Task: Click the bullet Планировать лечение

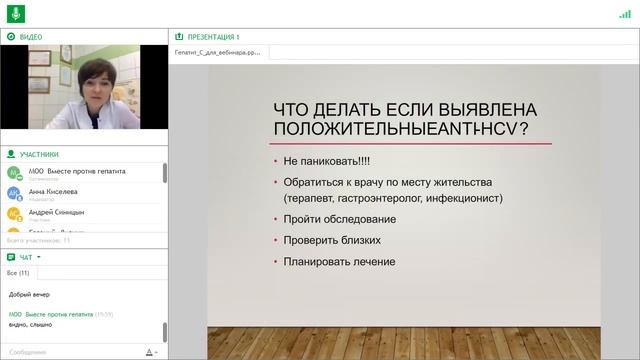Action: click(339, 262)
